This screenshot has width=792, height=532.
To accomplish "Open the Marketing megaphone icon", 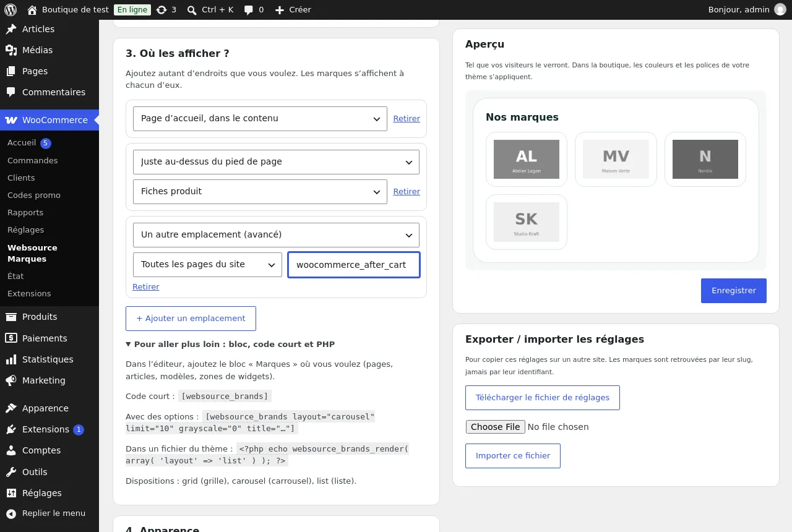I will point(11,380).
